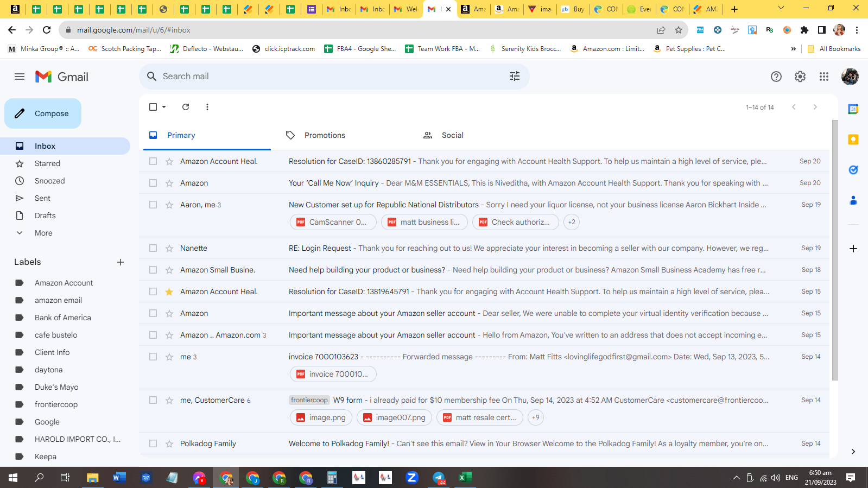Open the Client Info label
Screen dimensions: 868x488
click(x=52, y=352)
